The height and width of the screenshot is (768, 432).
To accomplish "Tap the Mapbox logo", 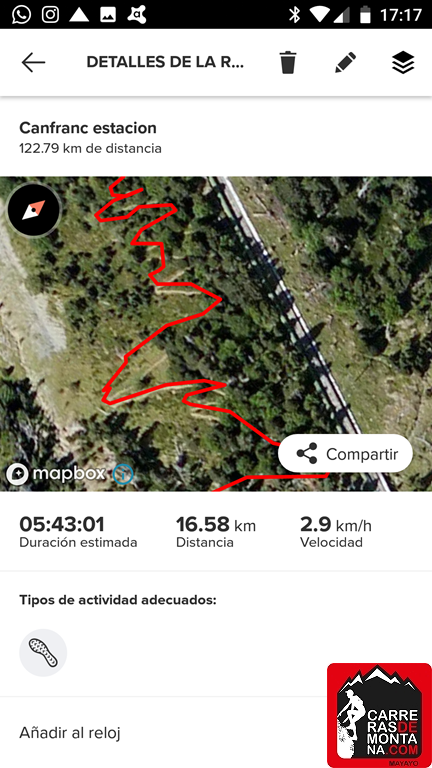I will click(56, 474).
